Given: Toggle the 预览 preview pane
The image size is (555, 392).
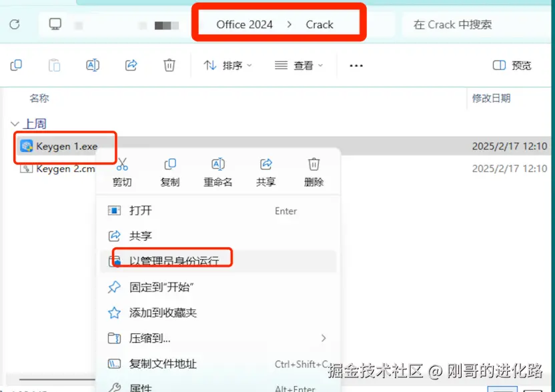Looking at the screenshot, I should [x=512, y=65].
